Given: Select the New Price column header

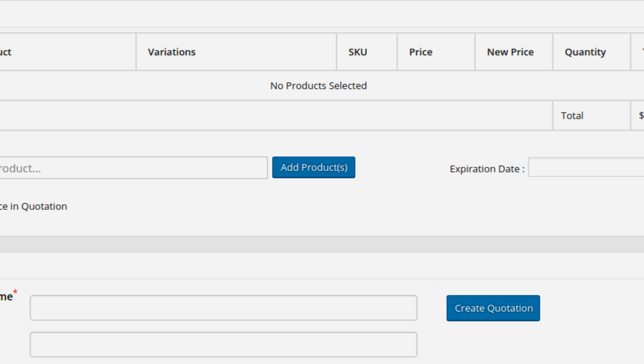Looking at the screenshot, I should 514,52.
